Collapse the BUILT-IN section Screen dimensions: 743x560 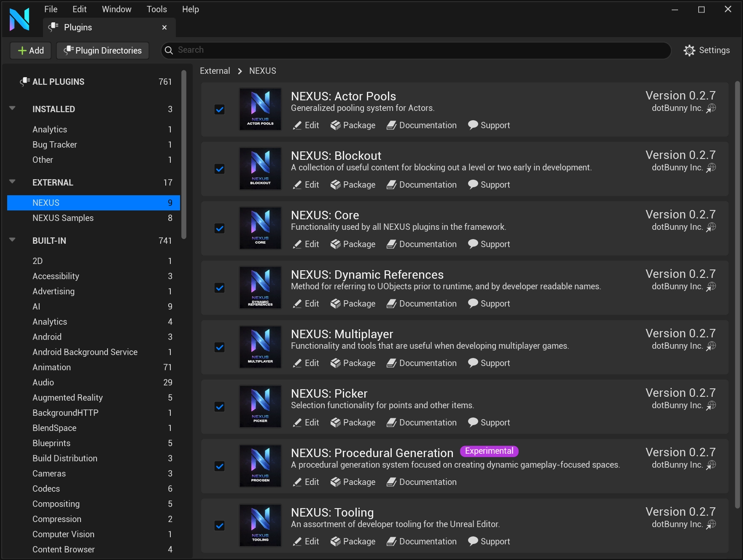12,240
